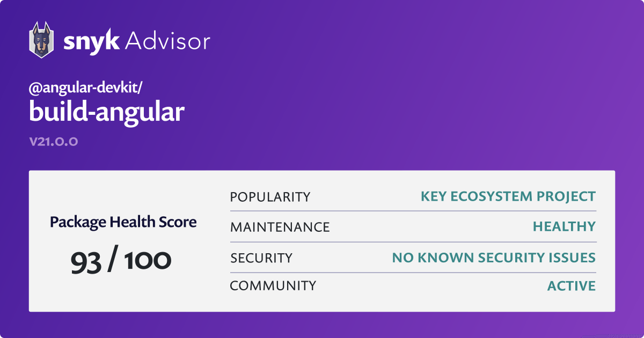Image resolution: width=644 pixels, height=338 pixels.
Task: Click the MAINTENANCE row label
Action: 280,227
